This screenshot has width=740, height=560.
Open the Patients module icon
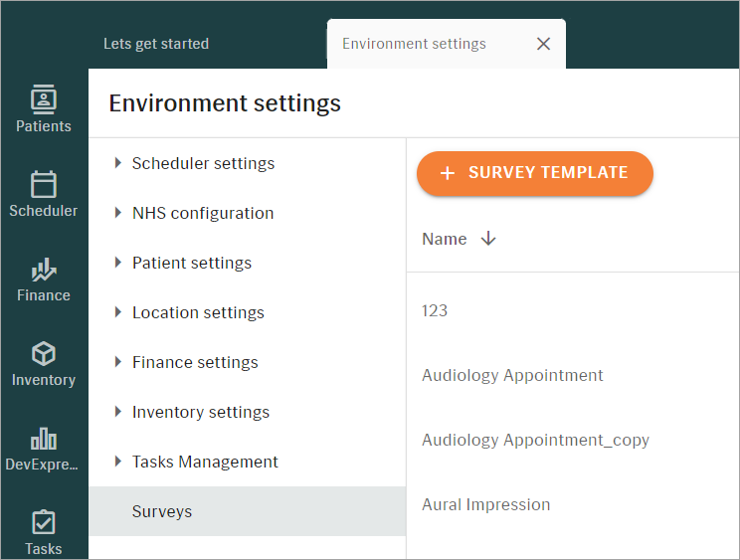pos(44,99)
